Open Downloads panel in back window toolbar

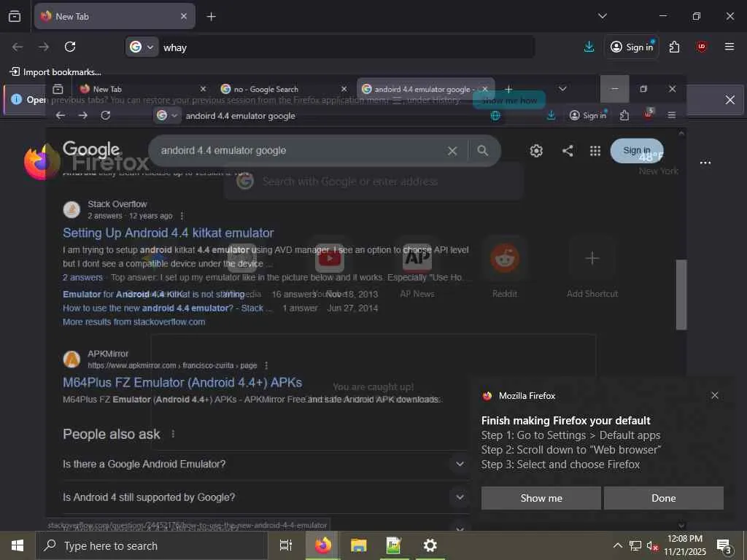(x=589, y=47)
